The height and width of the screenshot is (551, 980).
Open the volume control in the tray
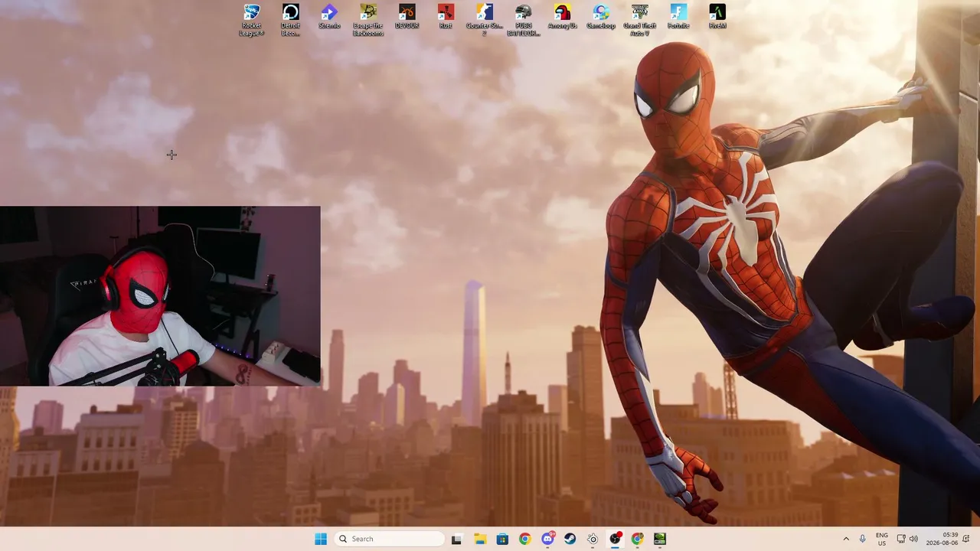point(913,539)
